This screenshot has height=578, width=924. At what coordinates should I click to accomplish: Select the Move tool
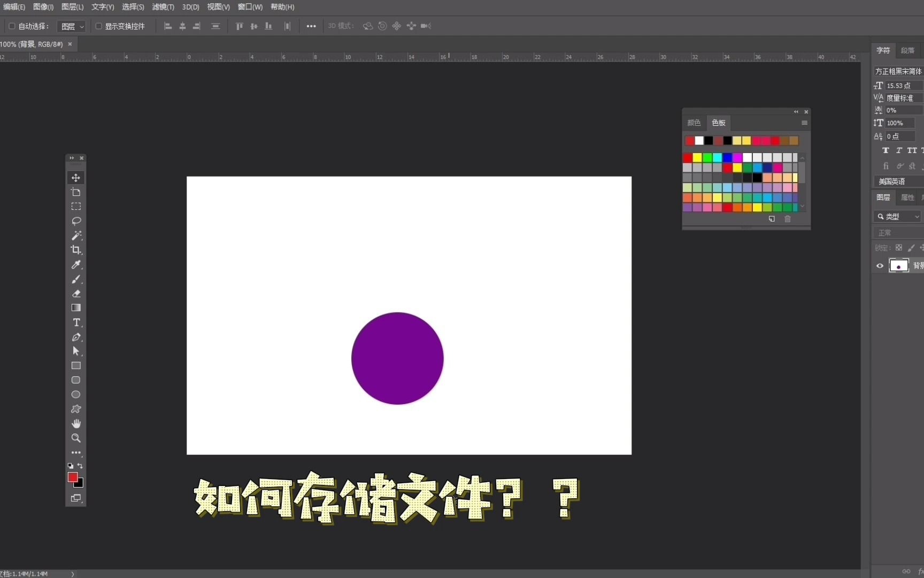tap(75, 178)
